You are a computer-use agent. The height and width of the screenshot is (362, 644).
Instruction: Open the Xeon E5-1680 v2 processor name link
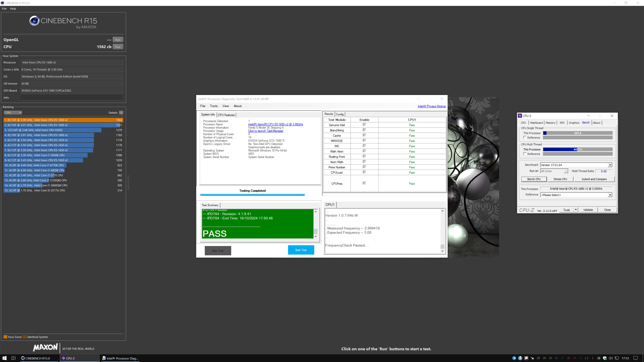click(276, 124)
